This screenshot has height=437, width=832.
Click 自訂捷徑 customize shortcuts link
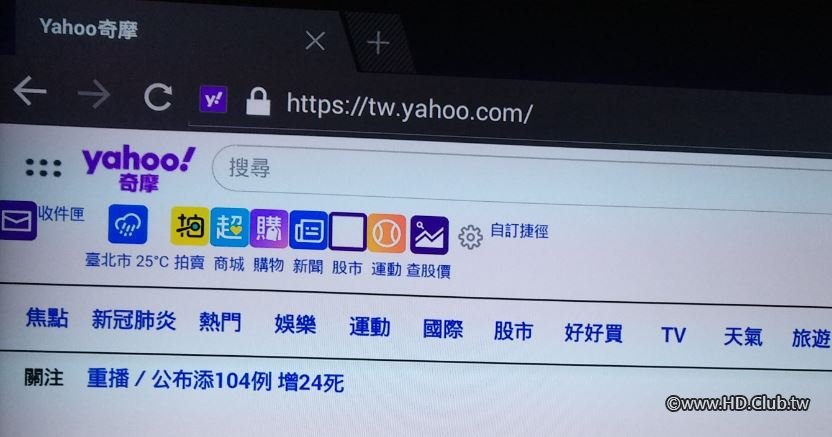(519, 231)
